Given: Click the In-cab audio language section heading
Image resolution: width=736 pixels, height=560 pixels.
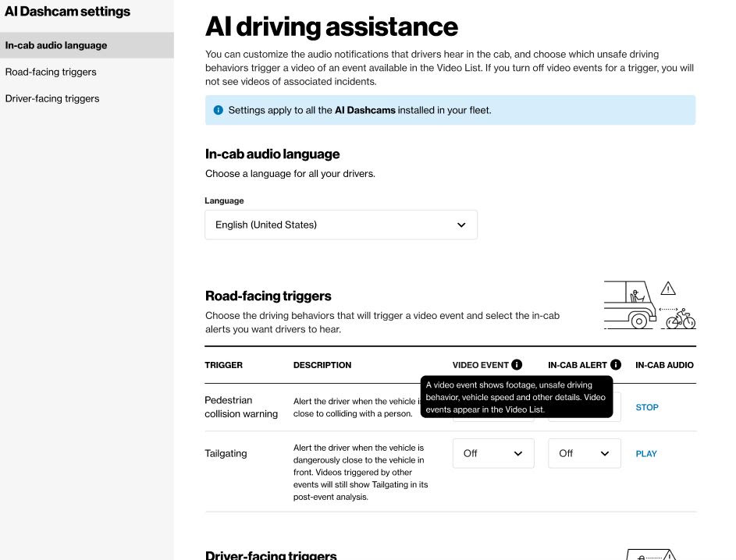Looking at the screenshot, I should click(x=272, y=154).
